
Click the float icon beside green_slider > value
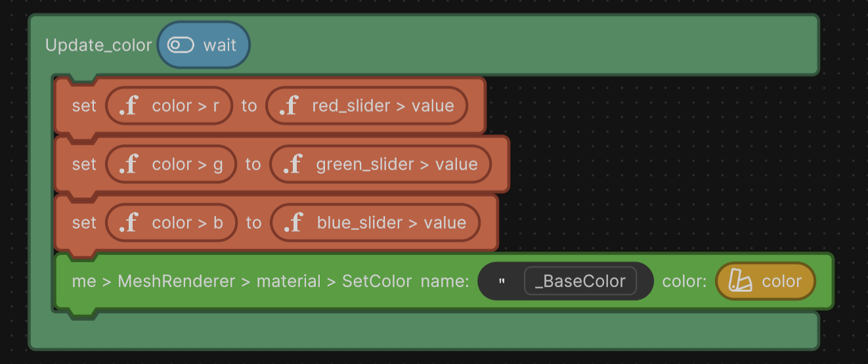pos(293,164)
